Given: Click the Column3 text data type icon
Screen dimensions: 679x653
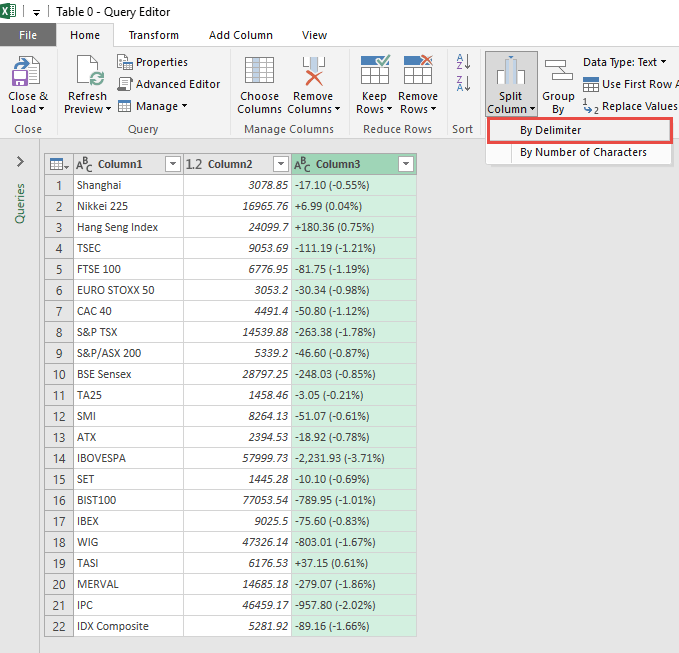Looking at the screenshot, I should (302, 165).
